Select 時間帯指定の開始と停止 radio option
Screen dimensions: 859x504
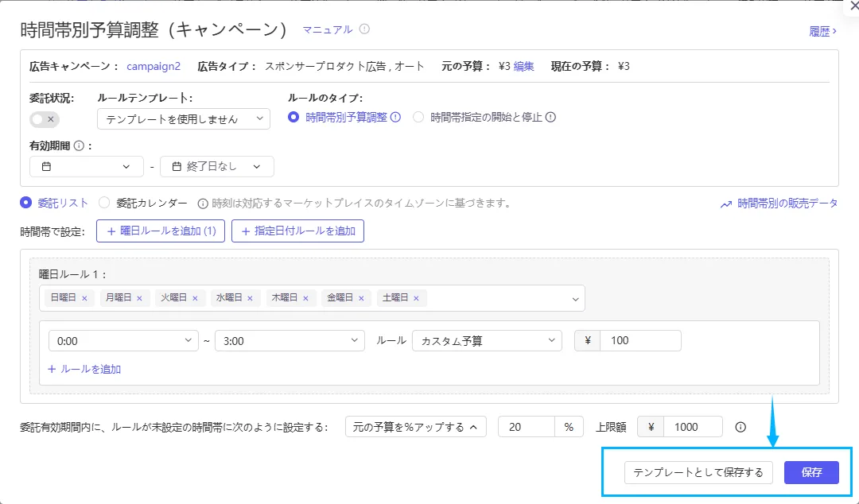point(418,117)
